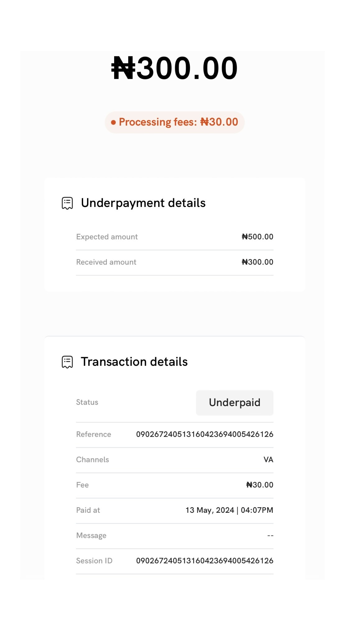Click the receipt icon beside Underpayment details

67,203
